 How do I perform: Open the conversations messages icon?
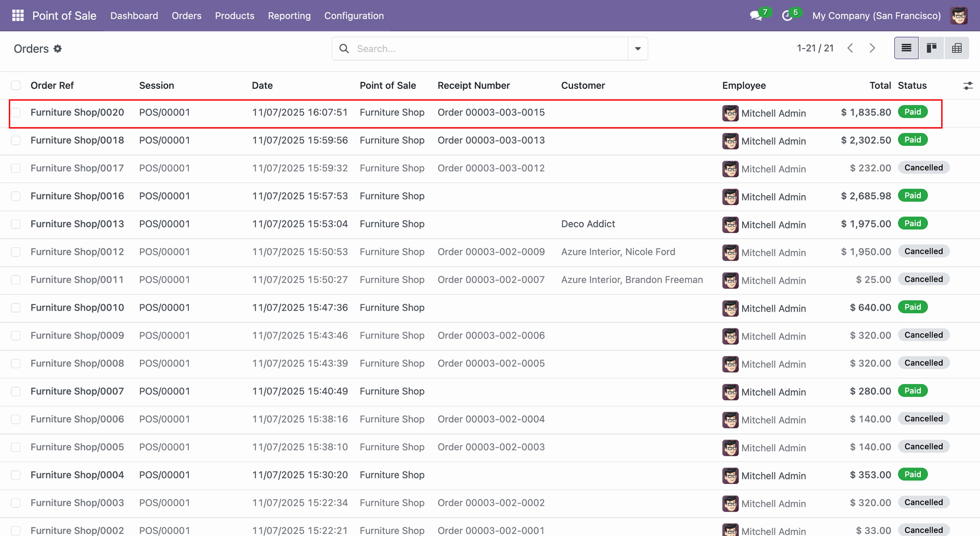pos(756,16)
